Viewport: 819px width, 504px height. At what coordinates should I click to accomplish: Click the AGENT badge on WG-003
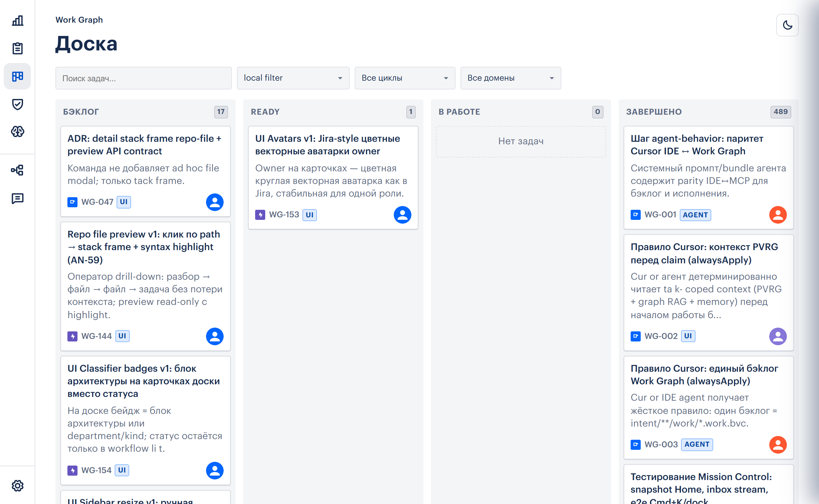697,445
